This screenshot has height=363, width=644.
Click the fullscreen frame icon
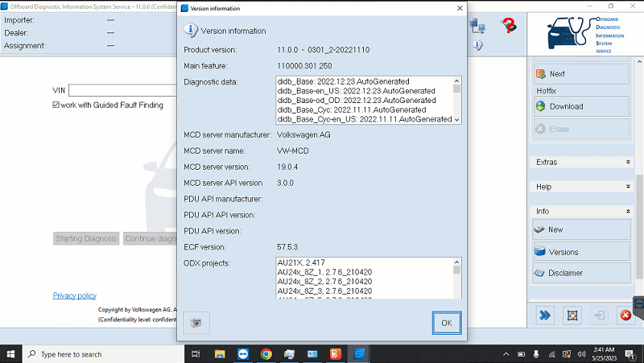point(572,315)
